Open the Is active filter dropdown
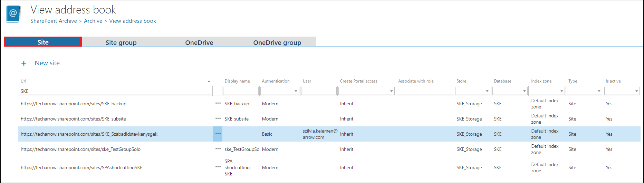Image resolution: width=644 pixels, height=183 pixels. click(636, 91)
